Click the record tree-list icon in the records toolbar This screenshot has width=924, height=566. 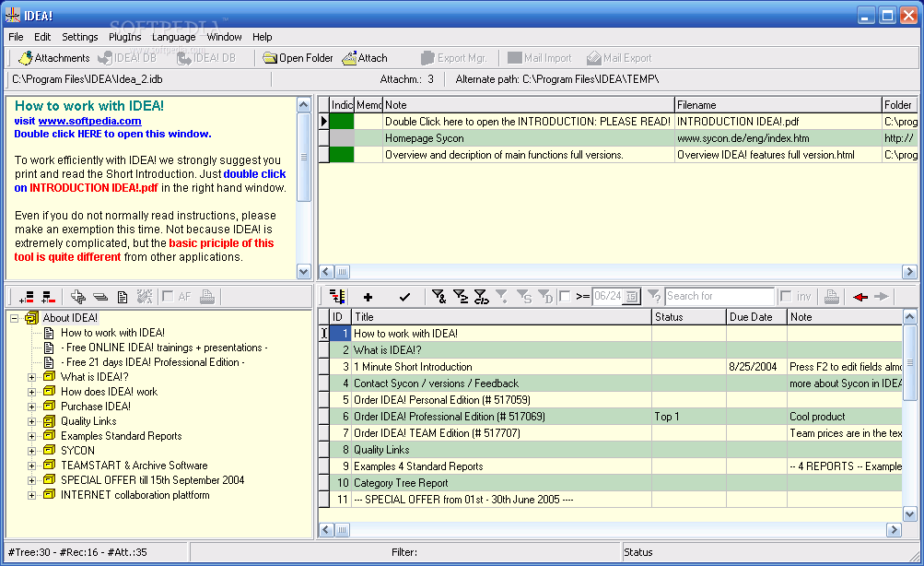point(337,297)
